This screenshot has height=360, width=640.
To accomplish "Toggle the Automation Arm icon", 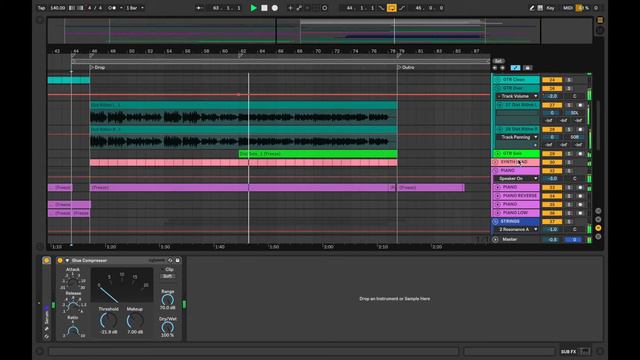I will [x=299, y=8].
